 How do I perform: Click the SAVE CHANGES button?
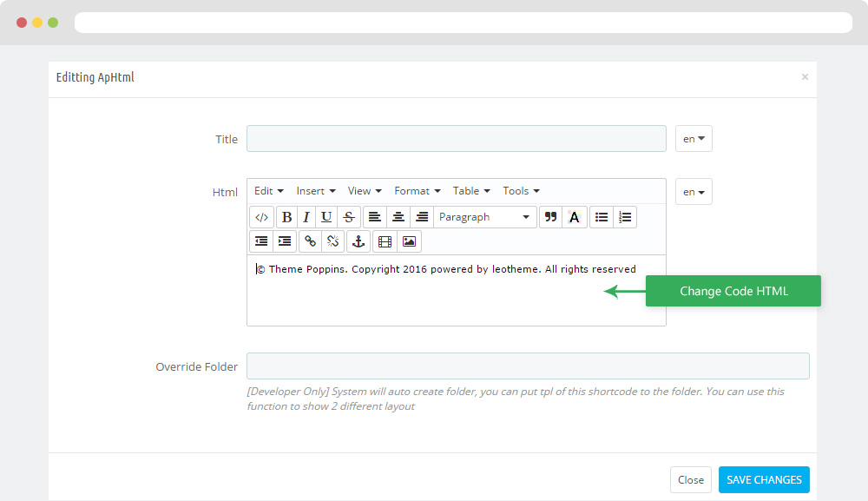point(764,479)
